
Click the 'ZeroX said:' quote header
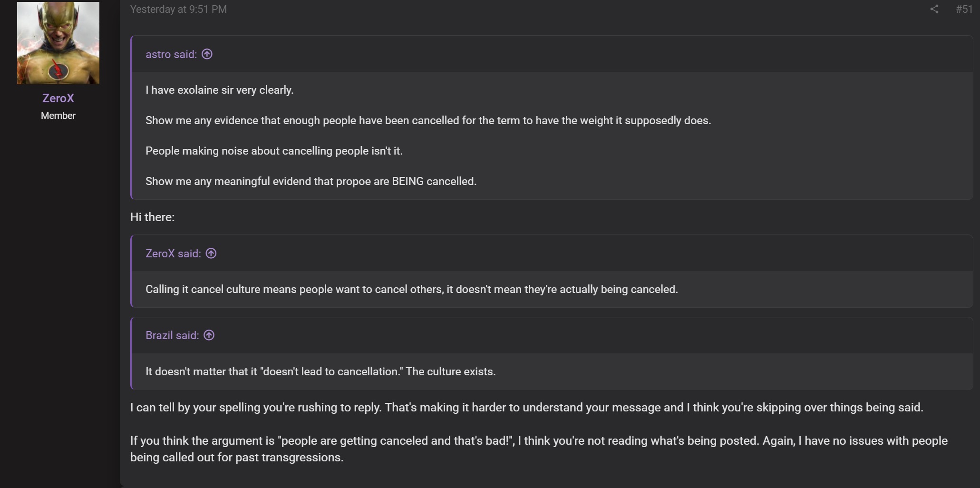[x=173, y=254]
